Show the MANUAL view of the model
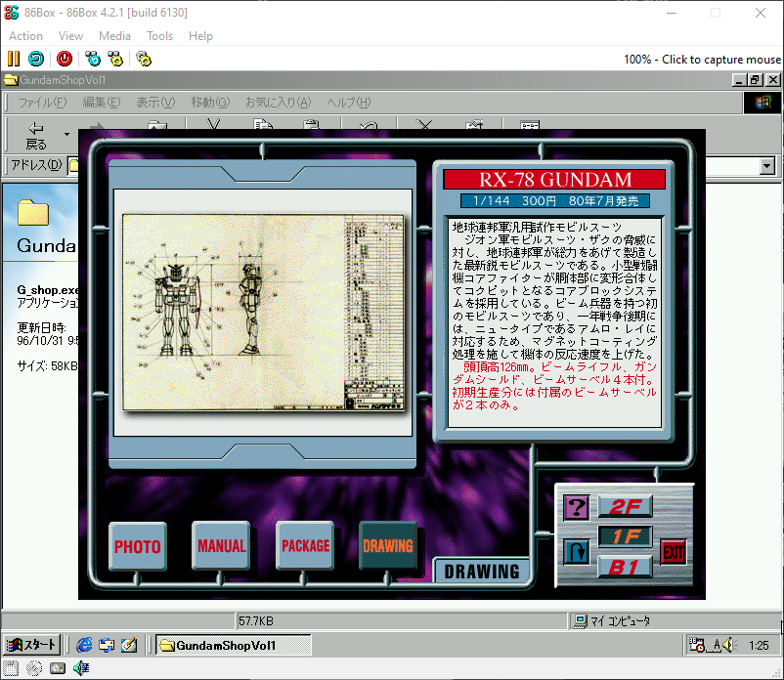 tap(221, 545)
